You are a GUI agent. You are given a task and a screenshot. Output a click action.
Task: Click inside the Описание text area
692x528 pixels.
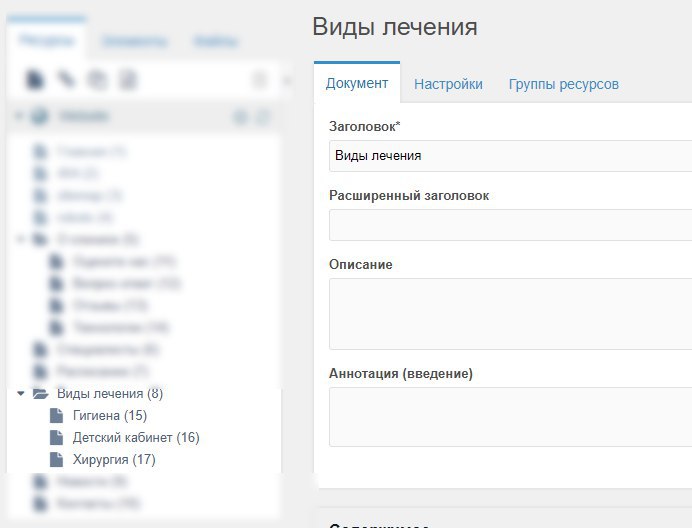click(x=510, y=313)
